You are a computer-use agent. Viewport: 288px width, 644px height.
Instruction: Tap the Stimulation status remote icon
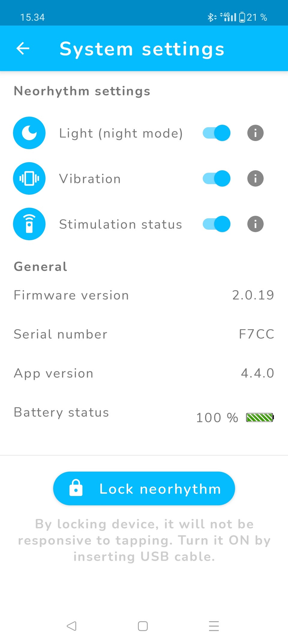[29, 224]
